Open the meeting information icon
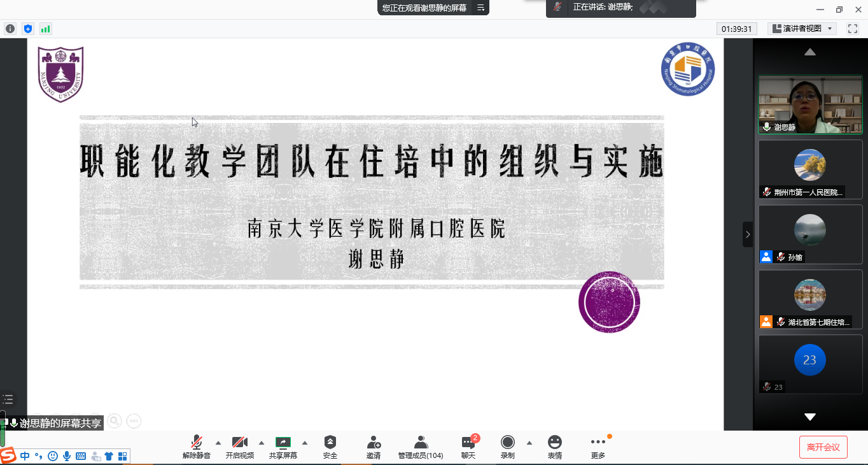This screenshot has height=465, width=868. [10, 29]
